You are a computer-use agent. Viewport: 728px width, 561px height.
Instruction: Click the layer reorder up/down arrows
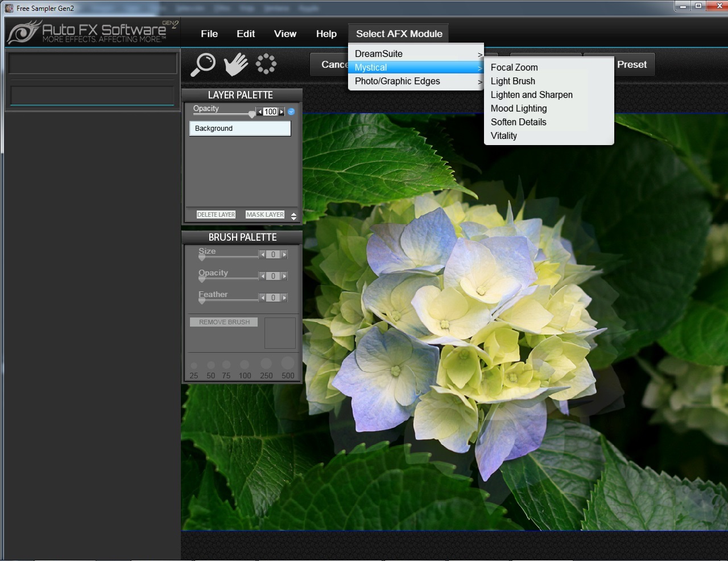click(293, 216)
